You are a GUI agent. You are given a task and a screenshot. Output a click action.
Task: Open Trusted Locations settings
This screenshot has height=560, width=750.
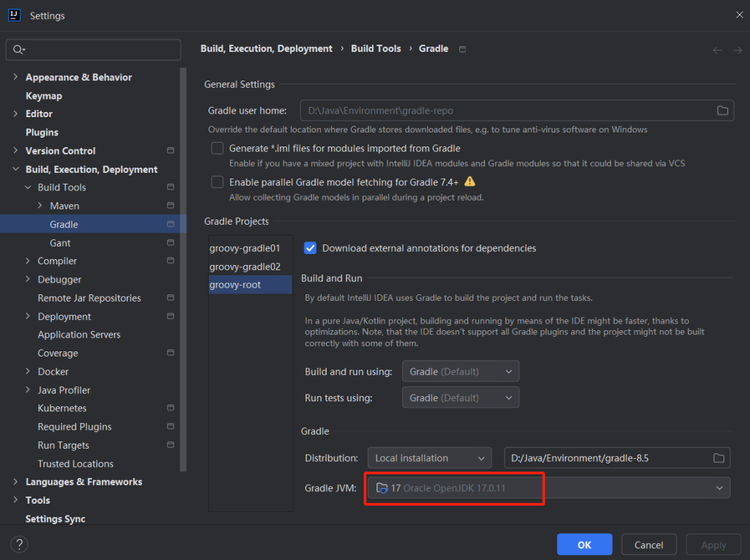tap(75, 463)
